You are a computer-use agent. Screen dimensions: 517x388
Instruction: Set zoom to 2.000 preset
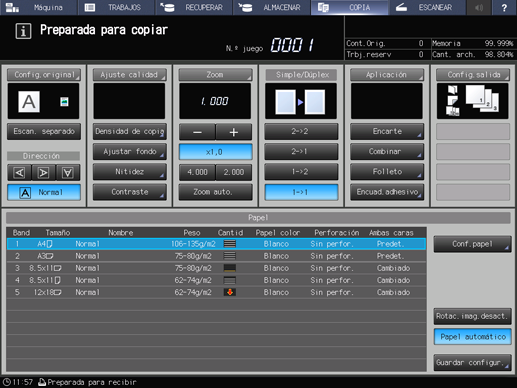point(234,172)
